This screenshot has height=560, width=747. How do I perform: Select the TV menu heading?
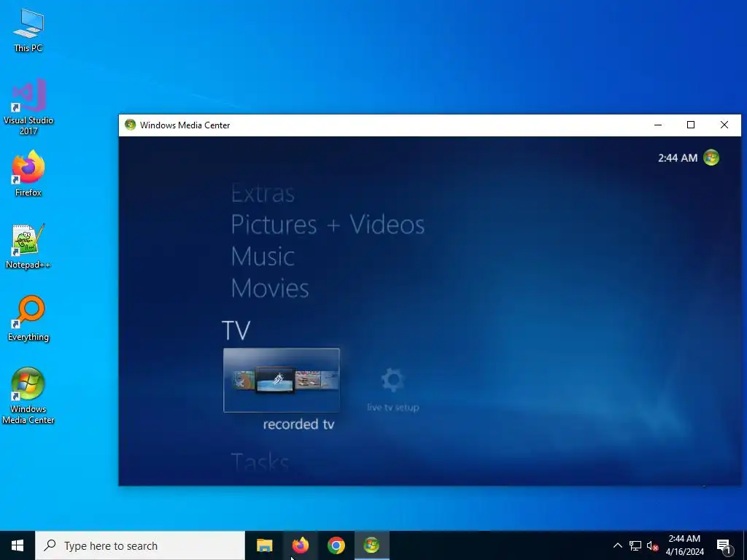[x=236, y=330]
